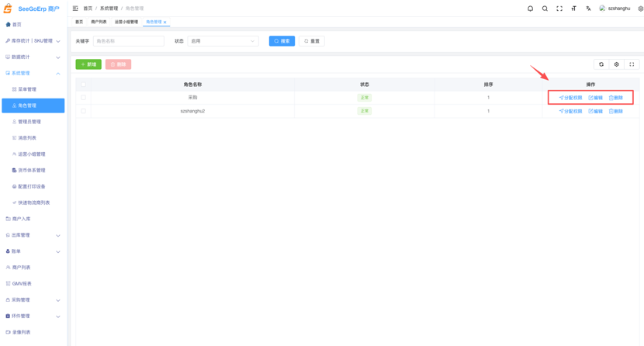
Task: Click 分配权限 for the 采购 role
Action: [570, 98]
